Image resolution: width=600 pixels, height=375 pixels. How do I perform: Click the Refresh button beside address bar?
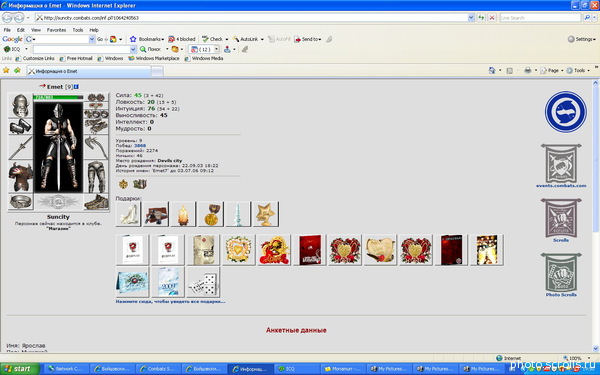[x=481, y=18]
